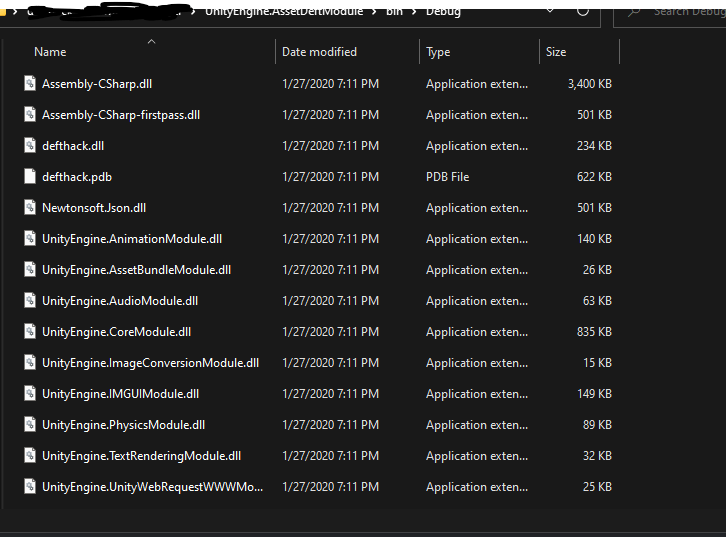Select UnityEngine.TextRenderingModule.dll file name

(x=141, y=456)
